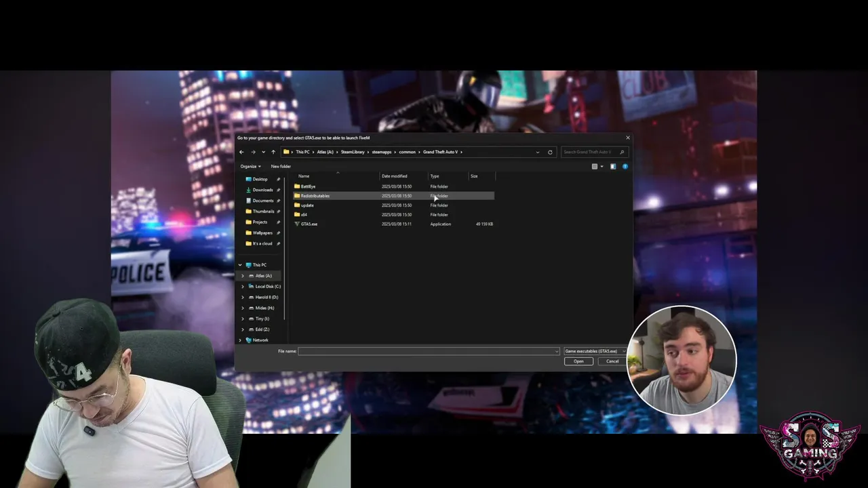Unpin Desktop using its pin icon
The image size is (868, 488).
click(279, 179)
